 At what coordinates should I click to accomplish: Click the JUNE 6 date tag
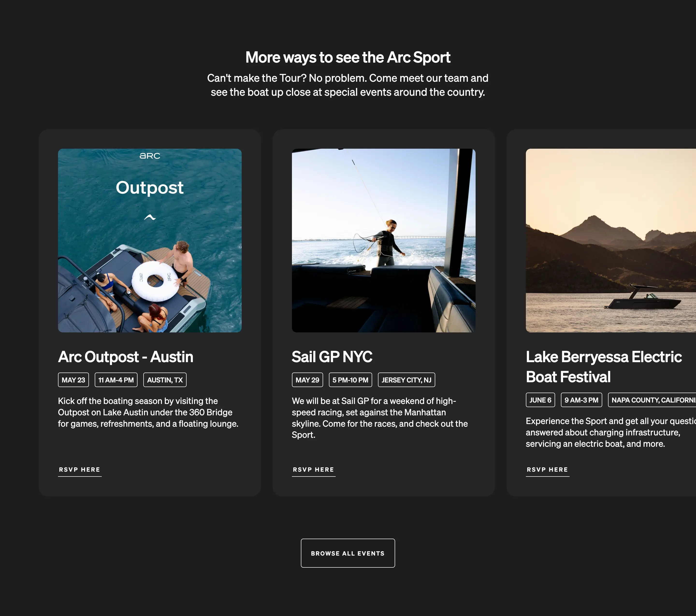[540, 400]
